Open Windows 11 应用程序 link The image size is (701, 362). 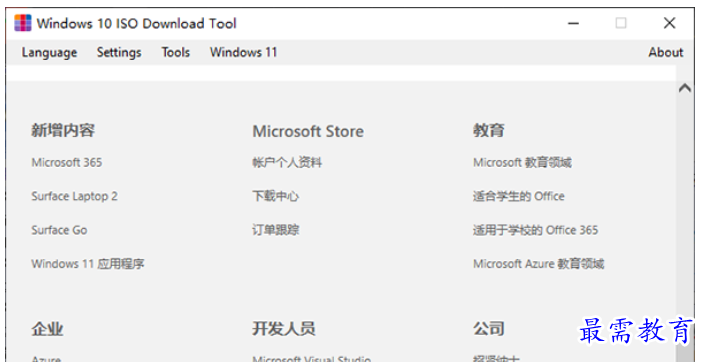[x=88, y=264]
